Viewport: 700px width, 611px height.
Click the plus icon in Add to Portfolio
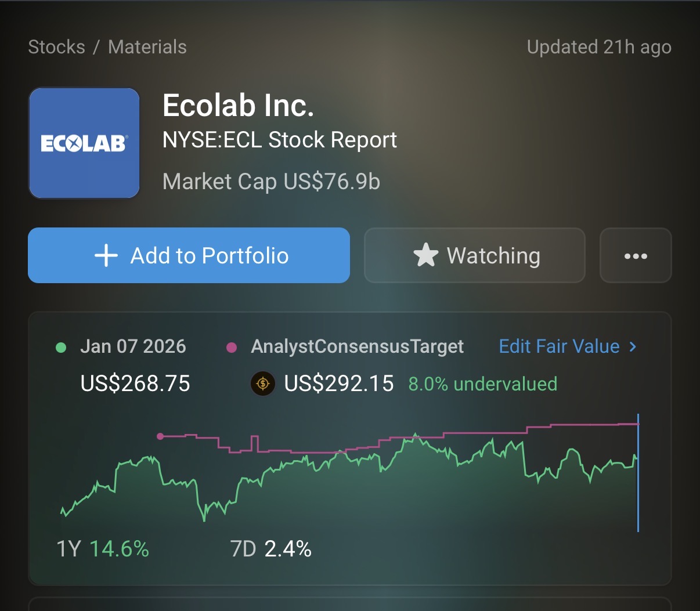point(106,255)
